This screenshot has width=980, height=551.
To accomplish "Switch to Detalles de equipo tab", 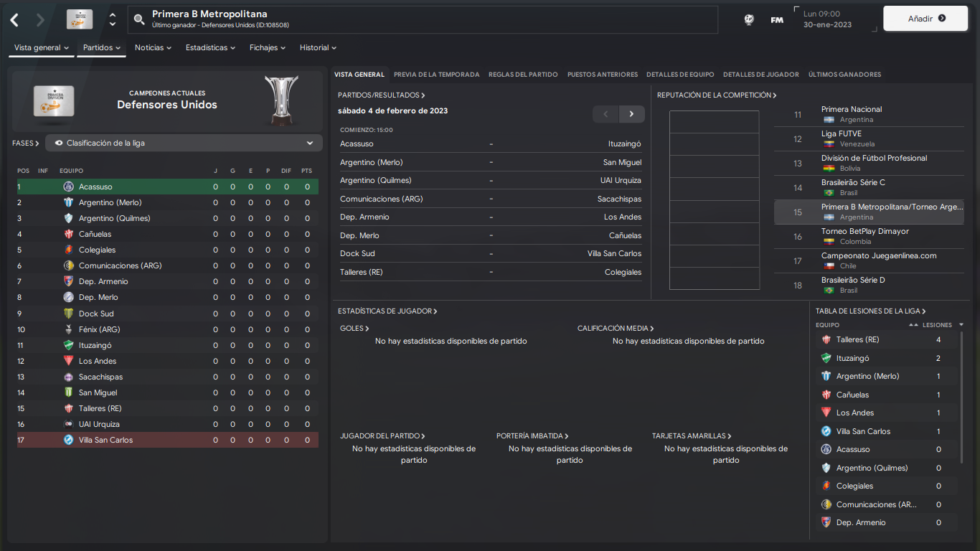I will point(680,75).
